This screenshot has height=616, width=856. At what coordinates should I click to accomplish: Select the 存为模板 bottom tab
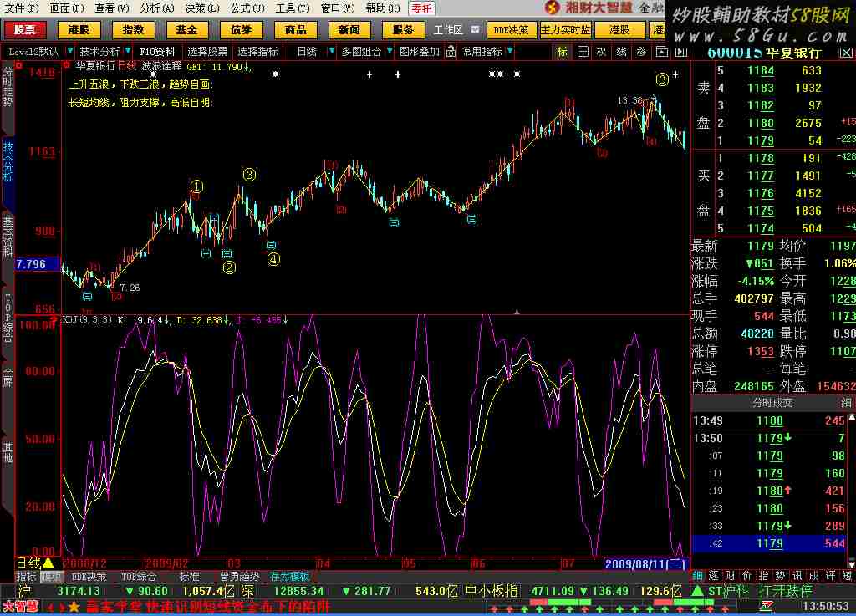coord(289,577)
